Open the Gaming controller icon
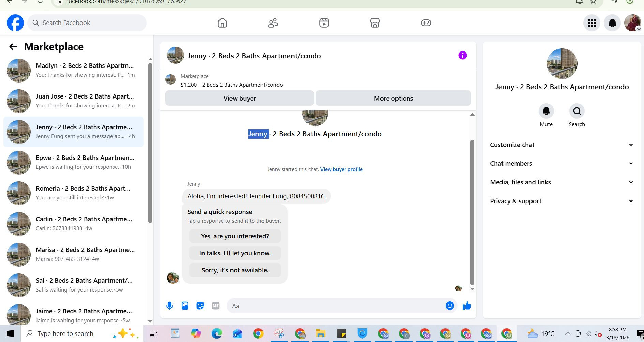644x342 pixels. tap(426, 23)
